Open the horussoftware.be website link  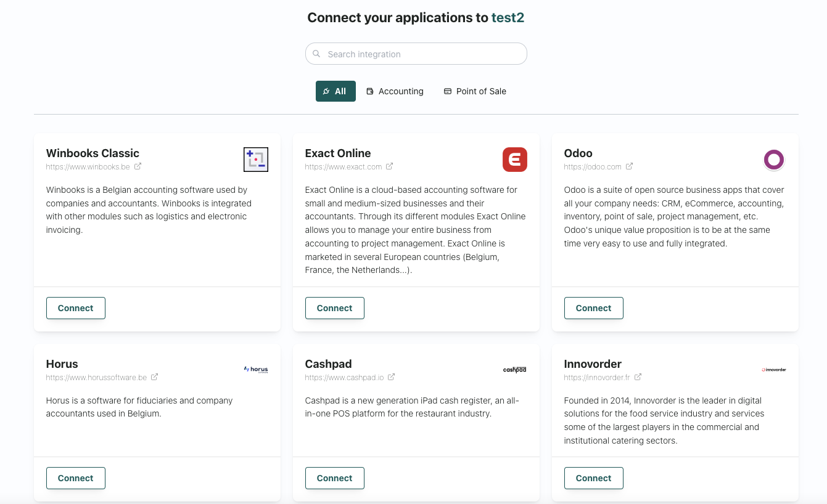click(96, 377)
